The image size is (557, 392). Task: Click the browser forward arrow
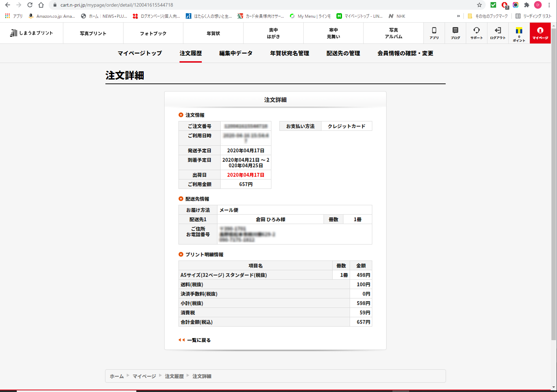(19, 5)
